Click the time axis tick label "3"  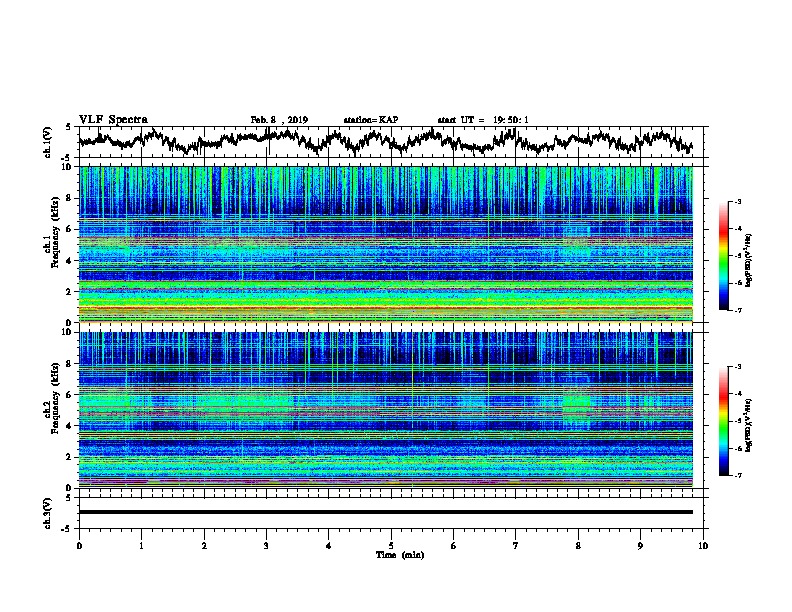pos(266,546)
